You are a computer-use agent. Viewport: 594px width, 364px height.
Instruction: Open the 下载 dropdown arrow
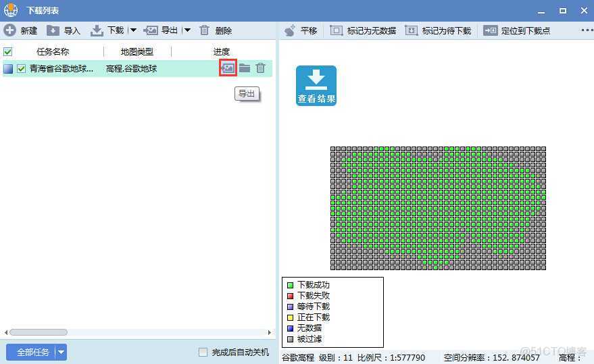[133, 30]
